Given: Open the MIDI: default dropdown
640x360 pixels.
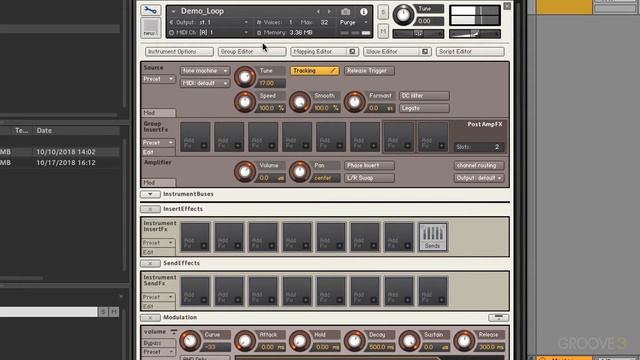Looking at the screenshot, I should [x=204, y=83].
